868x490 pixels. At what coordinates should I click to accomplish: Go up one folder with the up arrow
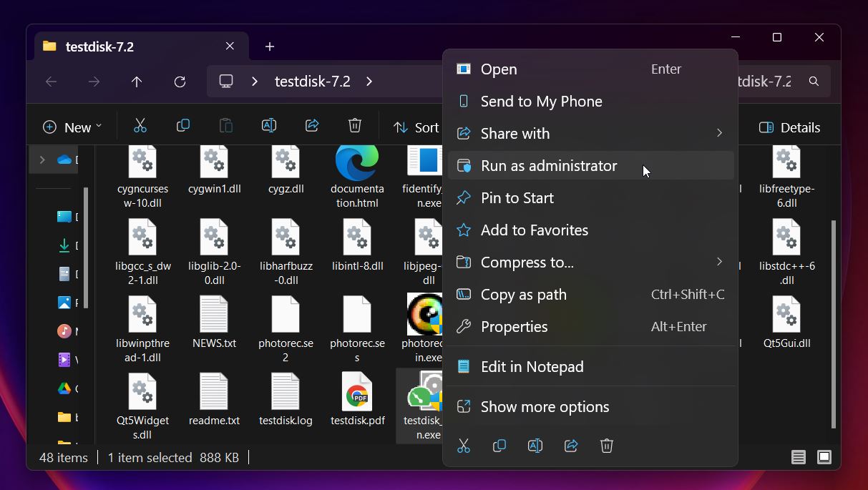tap(137, 82)
